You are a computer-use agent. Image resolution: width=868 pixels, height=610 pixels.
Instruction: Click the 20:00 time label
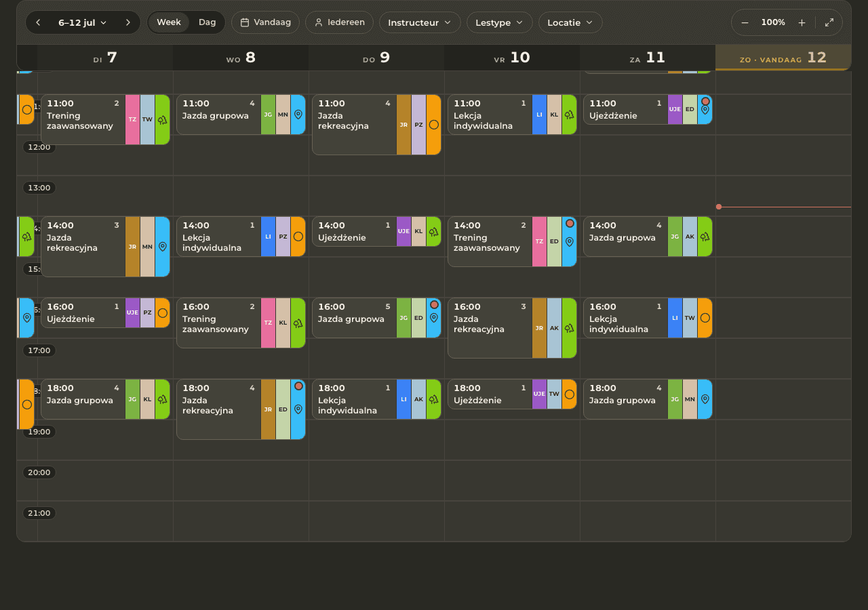(x=39, y=472)
